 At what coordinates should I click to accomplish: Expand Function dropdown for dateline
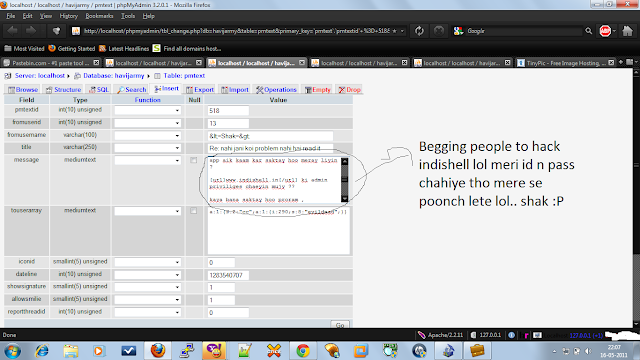pos(148,275)
